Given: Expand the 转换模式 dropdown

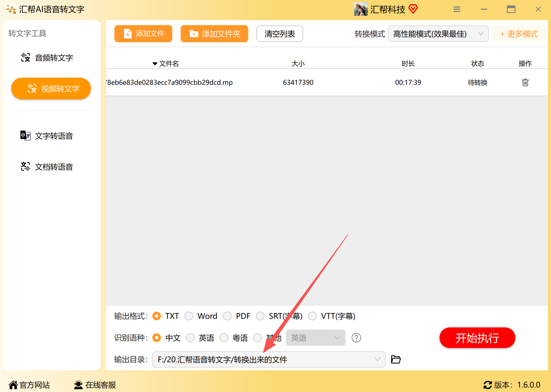Looking at the screenshot, I should tap(438, 34).
